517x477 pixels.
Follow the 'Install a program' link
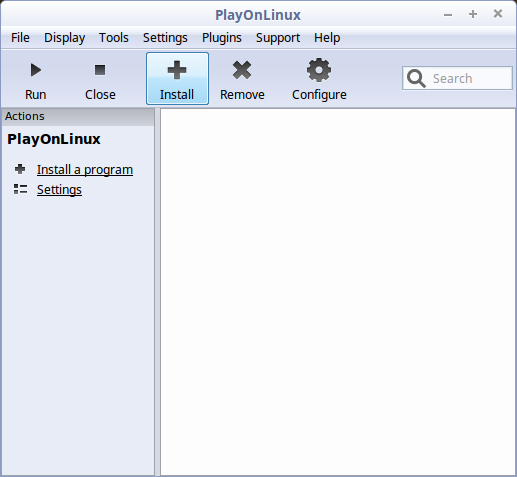pos(85,170)
